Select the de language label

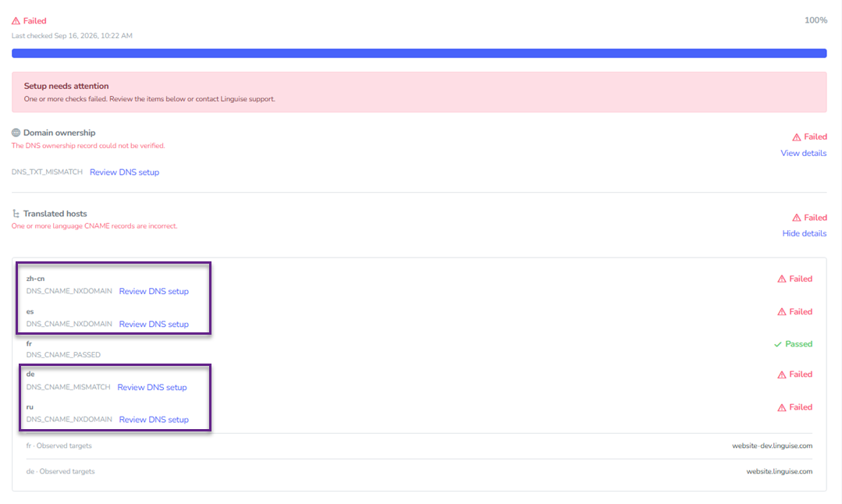click(x=30, y=374)
